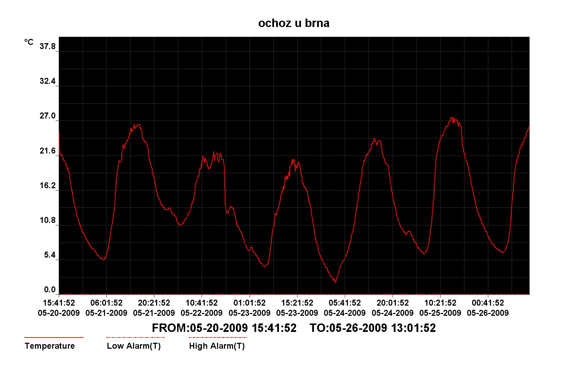Click the 06:01:52 05-21-2009 axis label

(x=106, y=308)
